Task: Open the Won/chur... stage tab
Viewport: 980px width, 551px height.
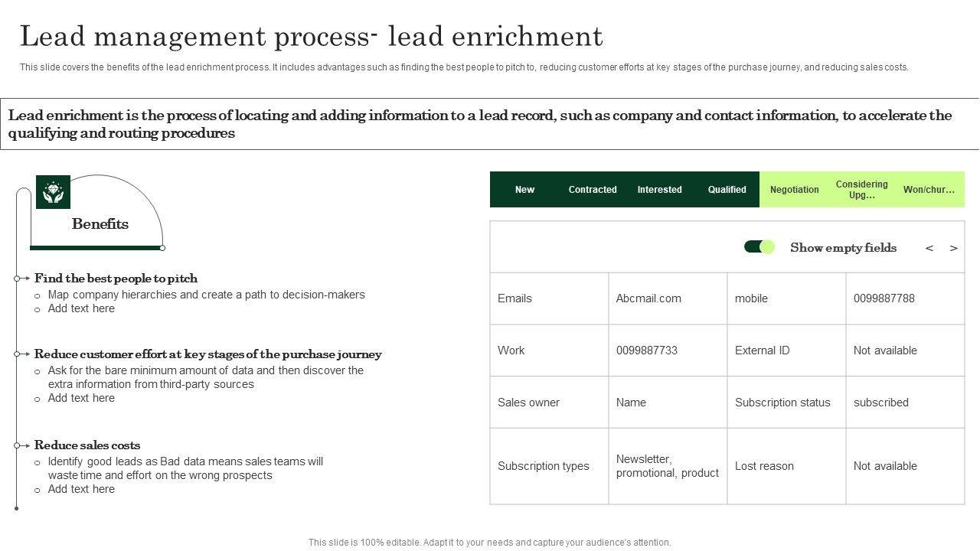Action: pyautogui.click(x=929, y=190)
